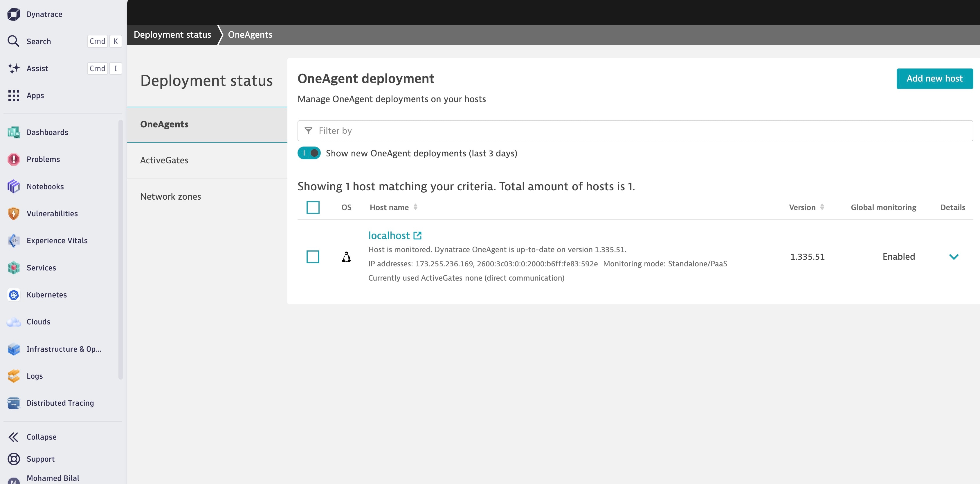Open the localhost host link
This screenshot has height=484, width=980.
[389, 235]
